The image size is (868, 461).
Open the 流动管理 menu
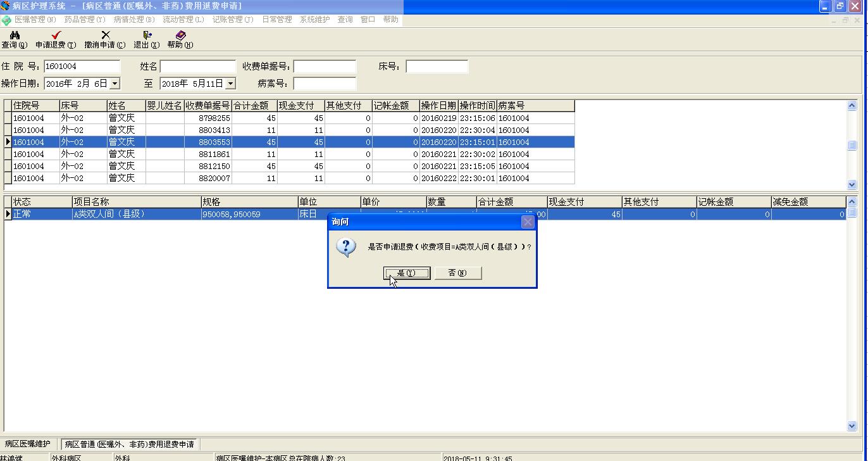click(183, 20)
